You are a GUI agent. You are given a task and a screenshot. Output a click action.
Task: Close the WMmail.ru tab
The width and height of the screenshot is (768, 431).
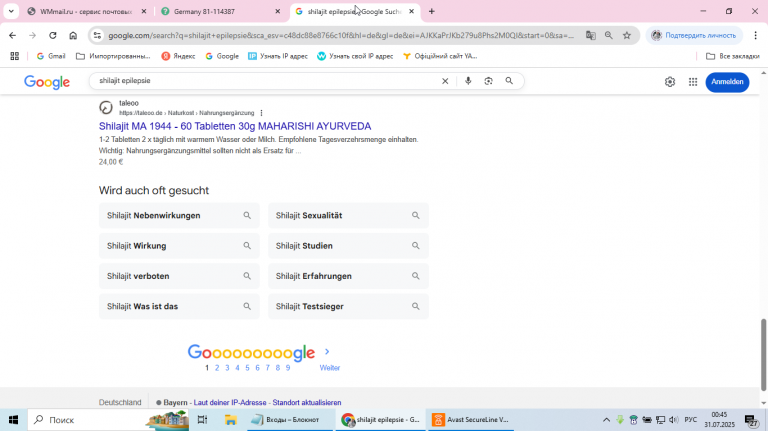tap(144, 11)
